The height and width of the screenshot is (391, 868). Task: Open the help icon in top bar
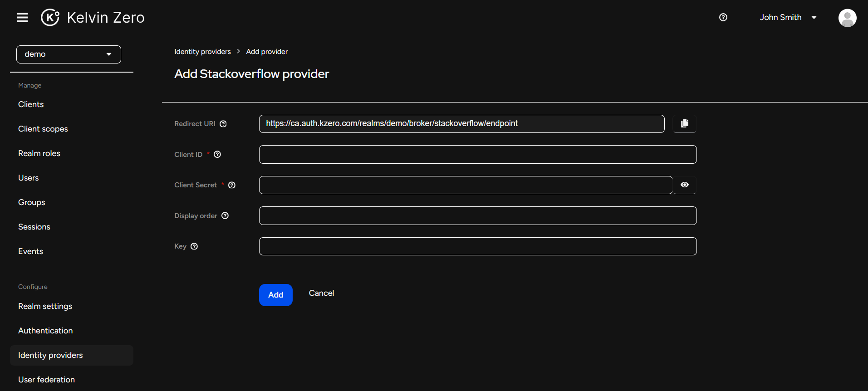[x=723, y=17]
